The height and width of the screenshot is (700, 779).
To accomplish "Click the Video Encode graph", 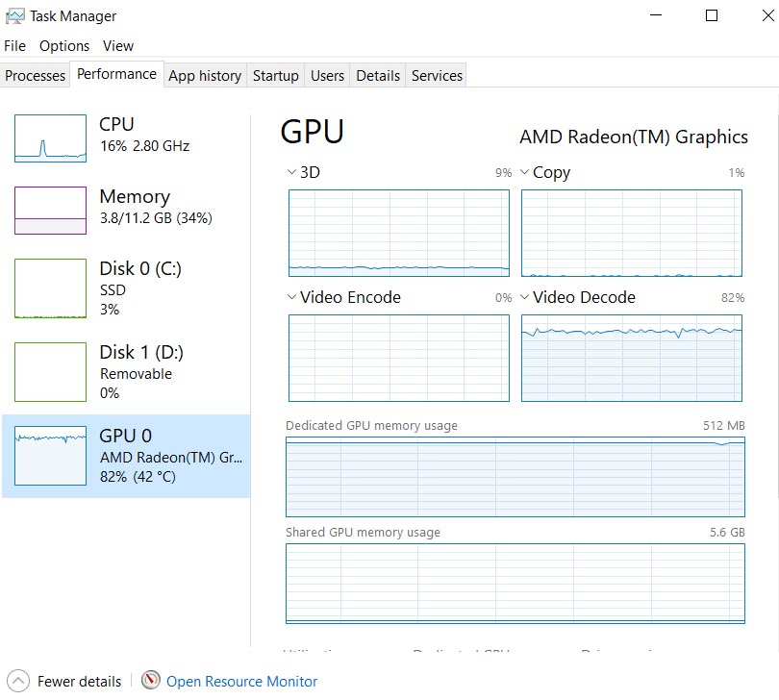I will click(x=399, y=358).
